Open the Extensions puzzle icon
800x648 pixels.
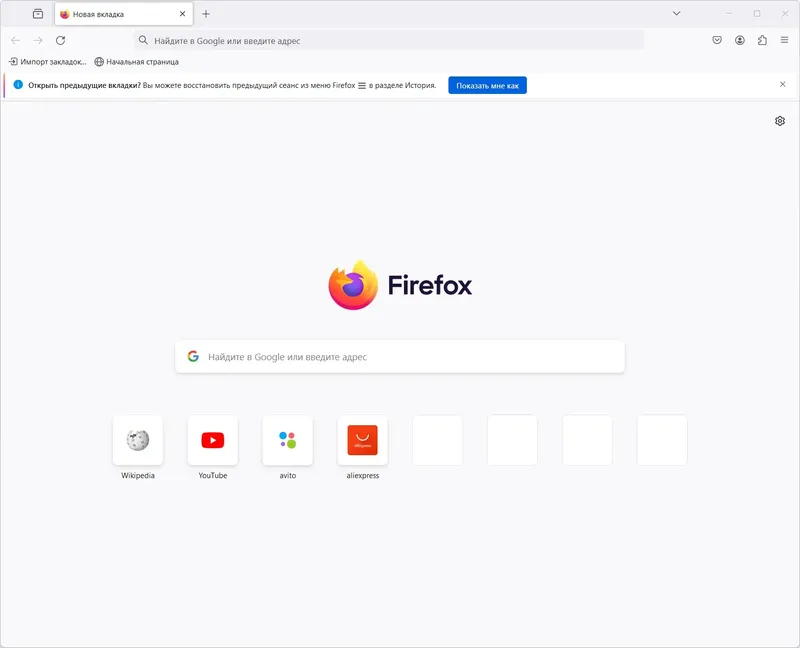762,40
